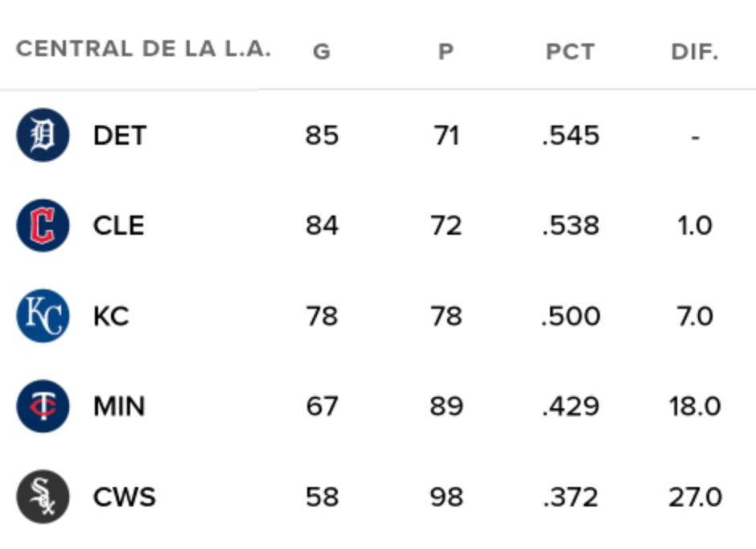Click the Detroit Tigers team logo
Viewport: 756px width, 549px height.
[x=43, y=135]
